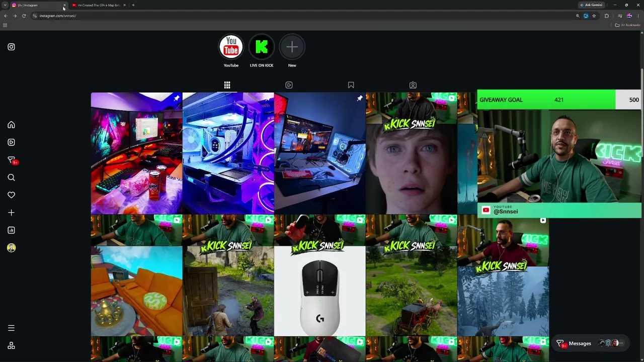Click the giveaway goal value 500
Image resolution: width=644 pixels, height=362 pixels.
pyautogui.click(x=634, y=100)
